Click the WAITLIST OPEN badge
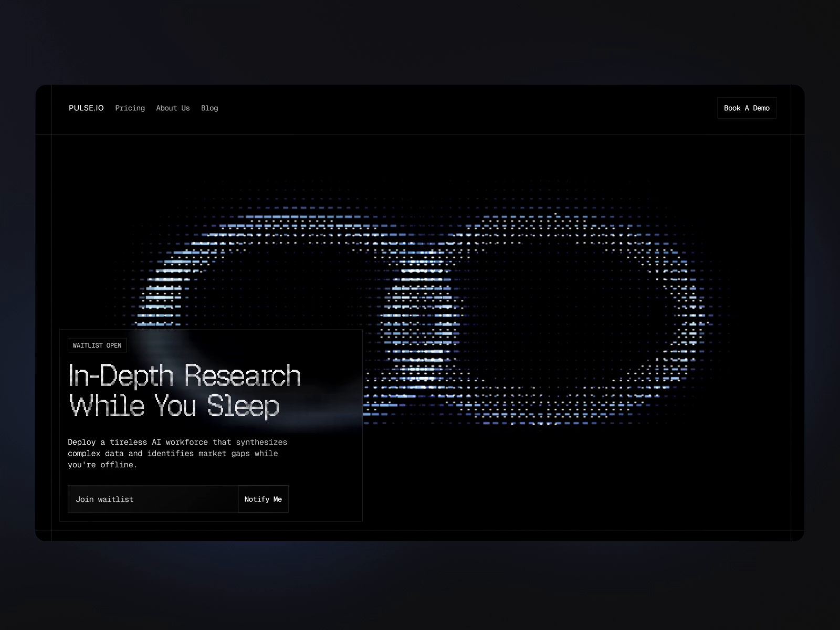The width and height of the screenshot is (840, 630). pyautogui.click(x=97, y=345)
